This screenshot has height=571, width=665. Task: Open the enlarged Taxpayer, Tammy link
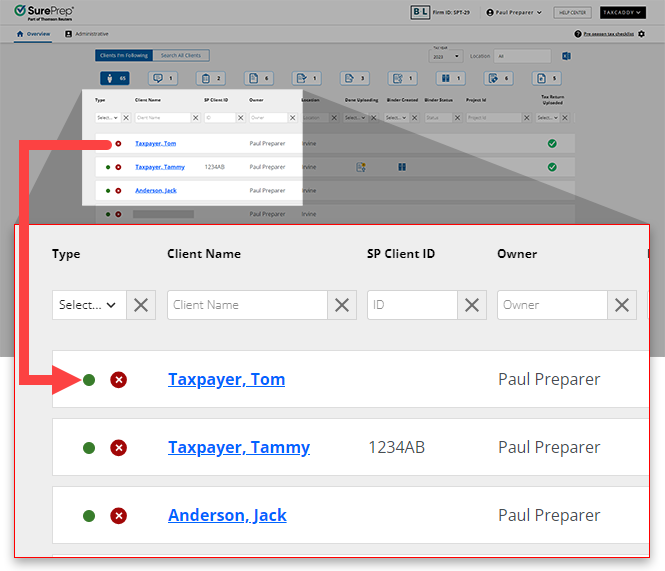pos(239,448)
